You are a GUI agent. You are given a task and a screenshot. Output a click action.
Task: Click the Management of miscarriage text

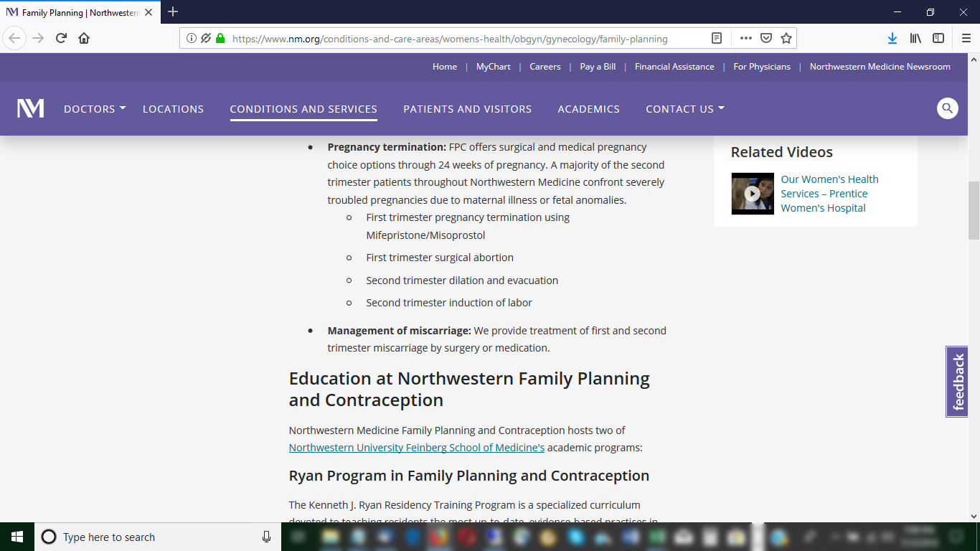coord(400,331)
